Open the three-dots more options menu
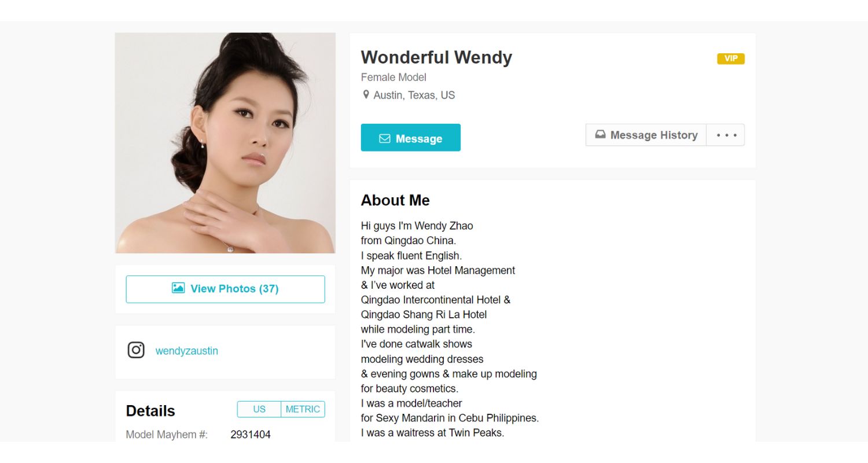868x463 pixels. [726, 135]
